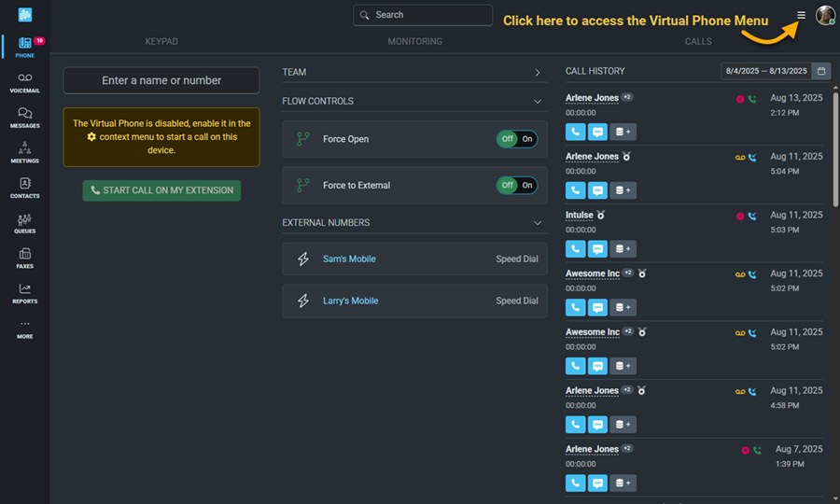Open the Queues sidebar icon
This screenshot has width=840, height=504.
click(x=24, y=223)
